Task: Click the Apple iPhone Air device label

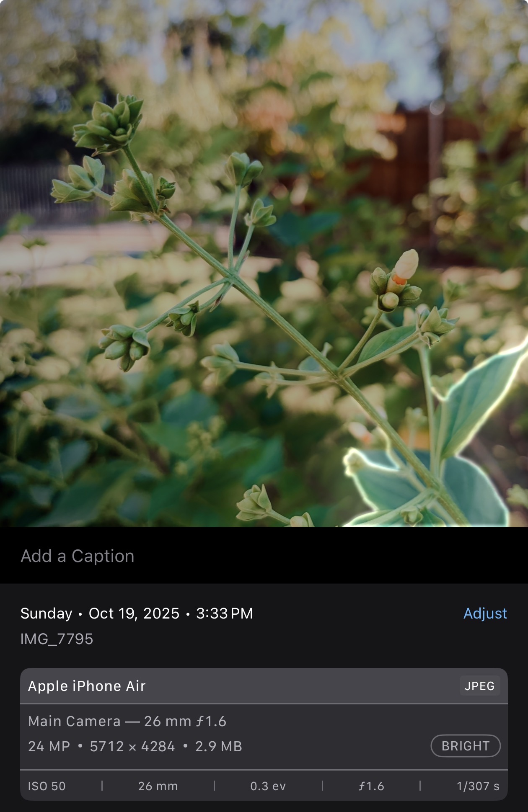Action: (87, 686)
